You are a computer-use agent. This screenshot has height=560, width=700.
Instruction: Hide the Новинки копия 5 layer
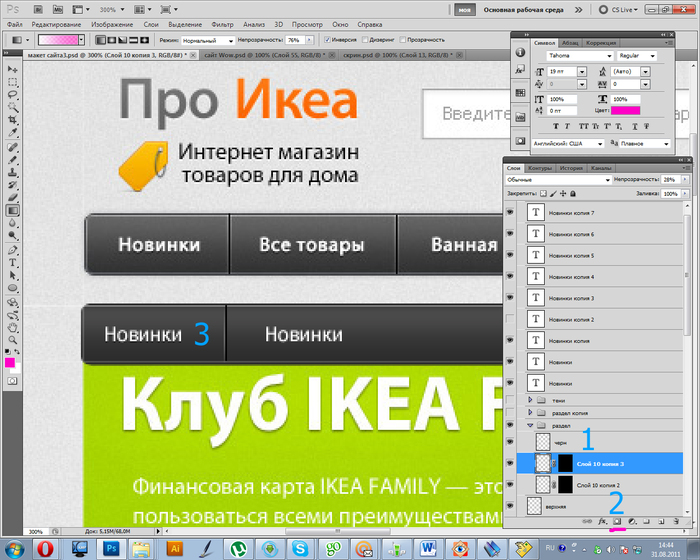(510, 255)
